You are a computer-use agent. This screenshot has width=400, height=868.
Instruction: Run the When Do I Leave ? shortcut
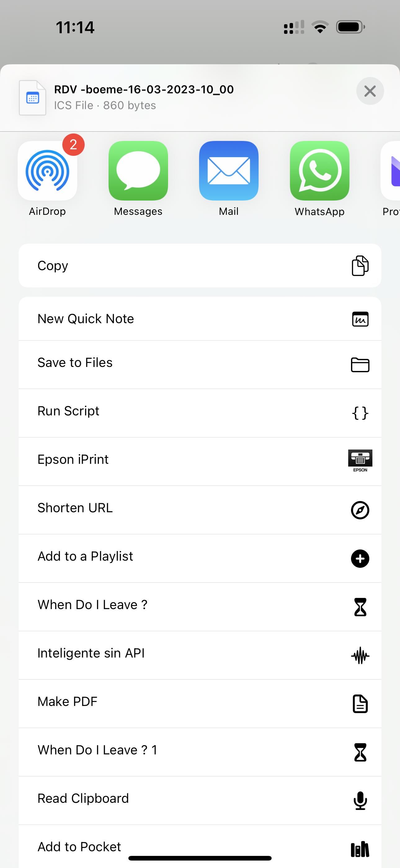(200, 605)
